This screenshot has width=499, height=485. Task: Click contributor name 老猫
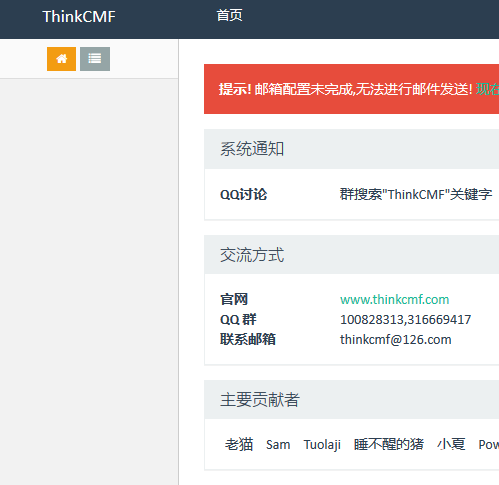[x=239, y=444]
